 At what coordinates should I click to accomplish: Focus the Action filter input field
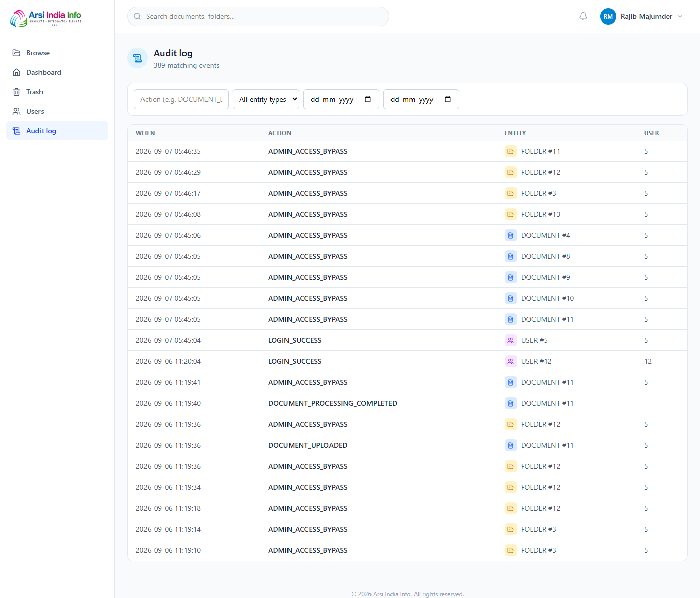[x=181, y=99]
